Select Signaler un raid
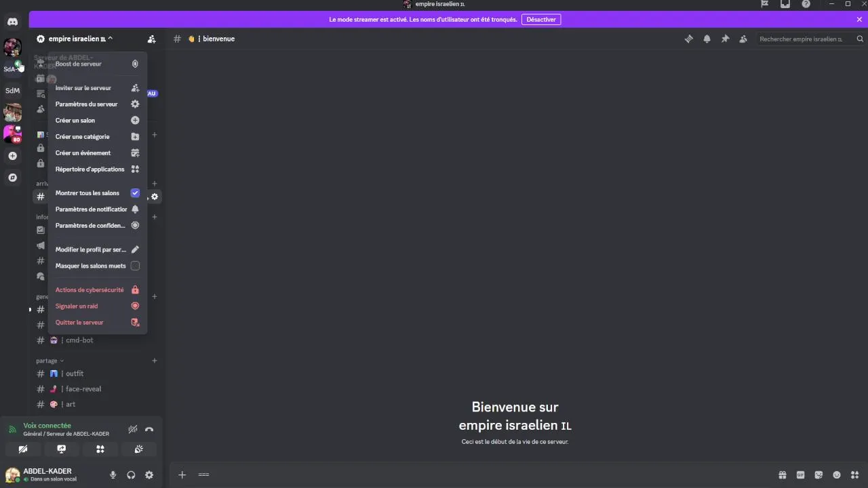Image resolution: width=868 pixels, height=488 pixels. (97, 306)
